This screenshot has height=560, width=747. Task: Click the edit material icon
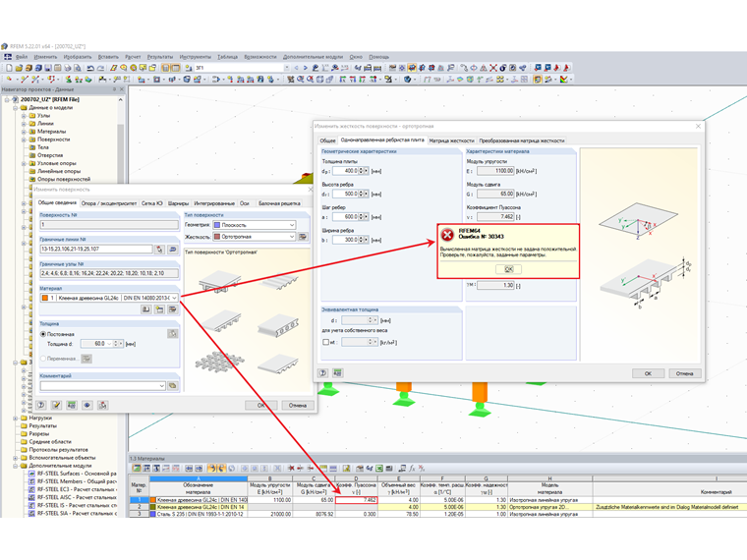pos(172,309)
